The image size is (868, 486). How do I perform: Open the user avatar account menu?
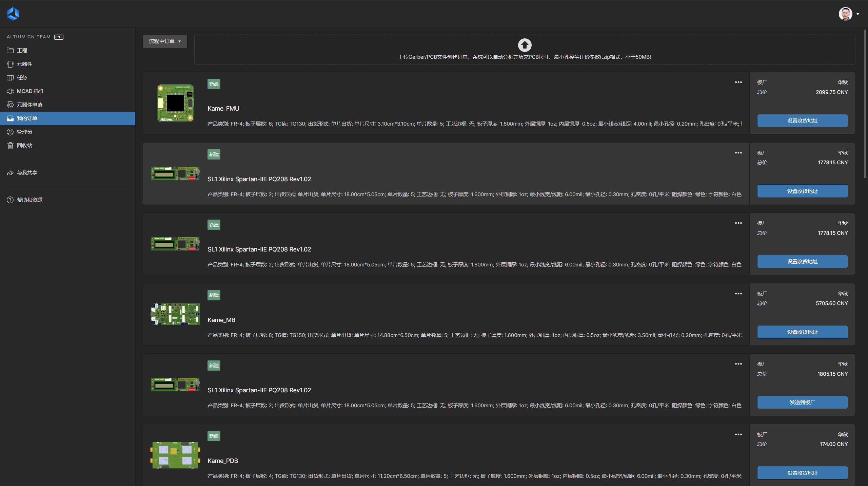point(846,14)
